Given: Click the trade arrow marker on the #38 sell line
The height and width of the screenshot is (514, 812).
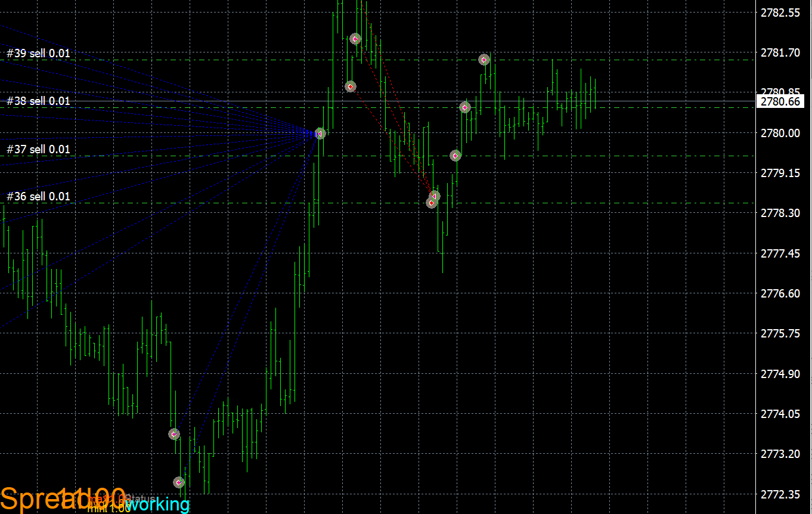Looking at the screenshot, I should tap(465, 107).
